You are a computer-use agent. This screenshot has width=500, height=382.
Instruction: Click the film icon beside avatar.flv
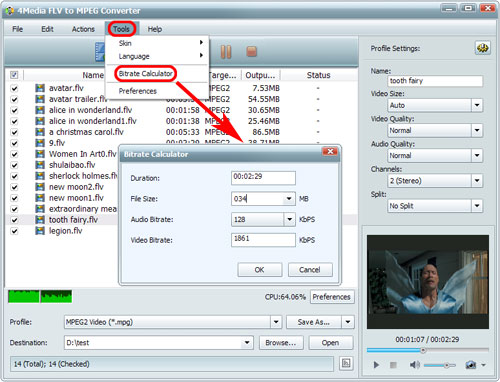40,88
